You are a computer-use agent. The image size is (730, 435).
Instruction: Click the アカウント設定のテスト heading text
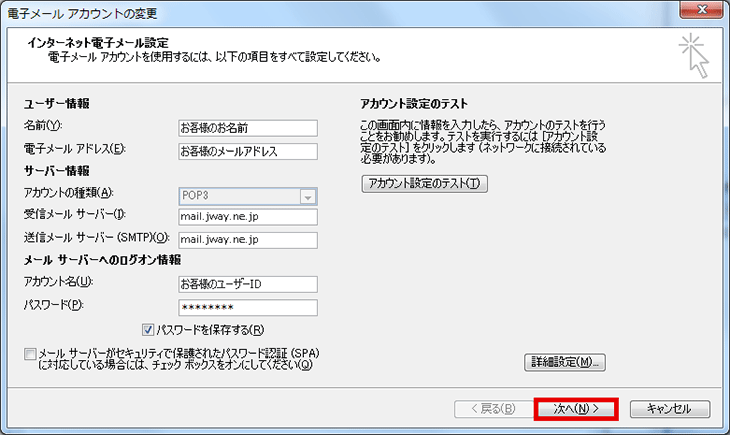coord(413,103)
